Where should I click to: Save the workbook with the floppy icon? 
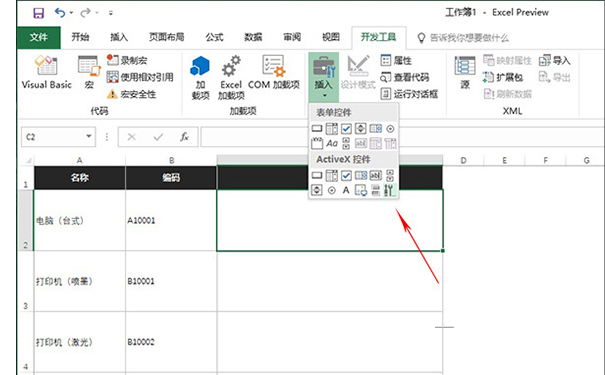pyautogui.click(x=39, y=13)
